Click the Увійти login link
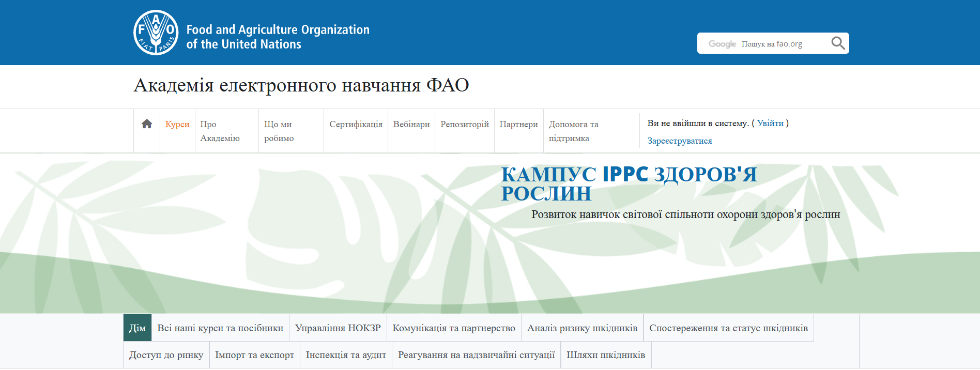Viewport: 980px width, 370px height. click(x=770, y=124)
